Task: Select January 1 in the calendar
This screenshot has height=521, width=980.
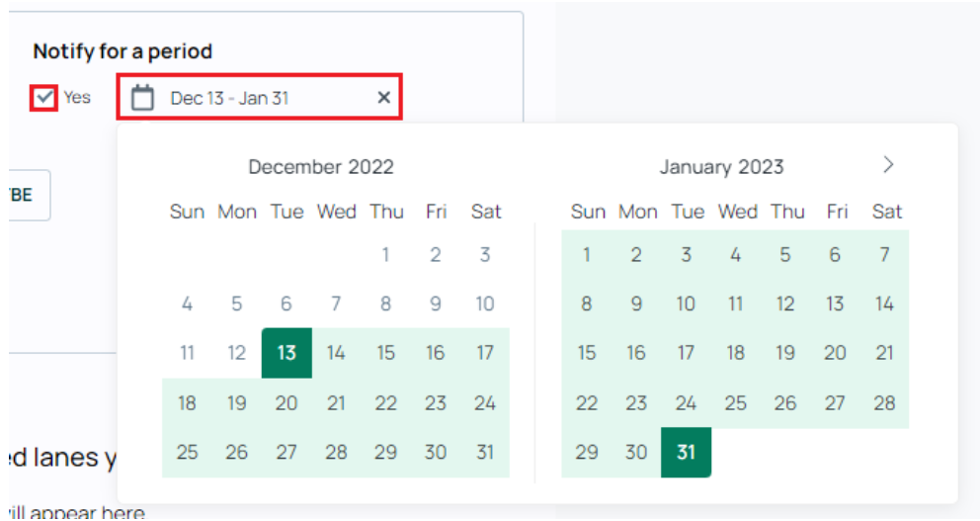Action: click(587, 255)
